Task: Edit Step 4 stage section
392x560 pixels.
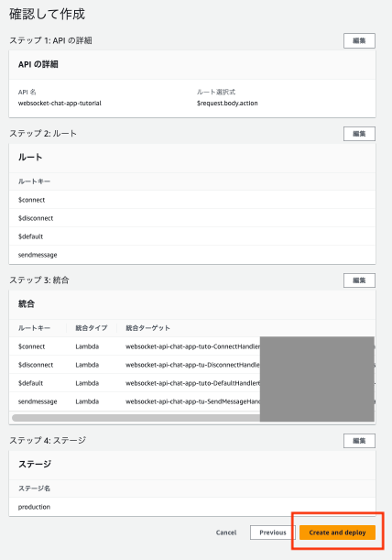Action: tap(359, 441)
